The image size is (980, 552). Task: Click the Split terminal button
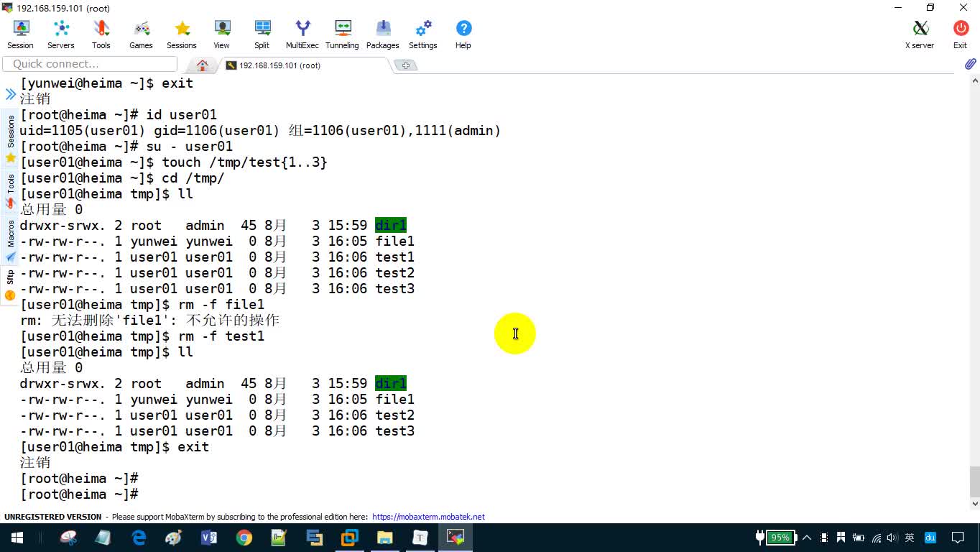pos(262,34)
